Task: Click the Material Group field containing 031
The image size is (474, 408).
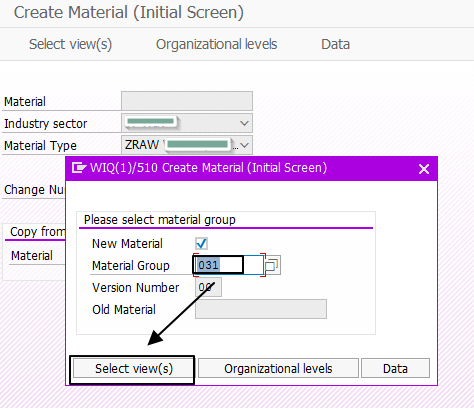Action: 229,265
